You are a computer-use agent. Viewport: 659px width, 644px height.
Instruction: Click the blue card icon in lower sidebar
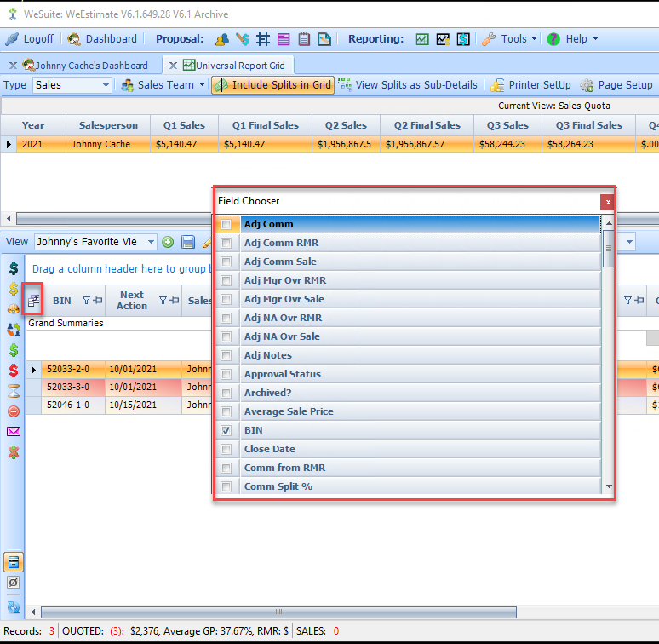coord(14,562)
